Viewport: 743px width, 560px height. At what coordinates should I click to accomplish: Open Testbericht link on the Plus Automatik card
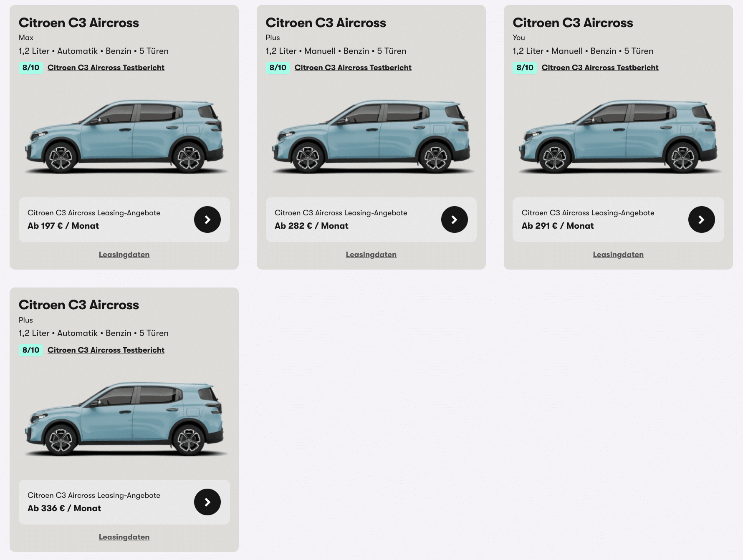[x=106, y=350]
